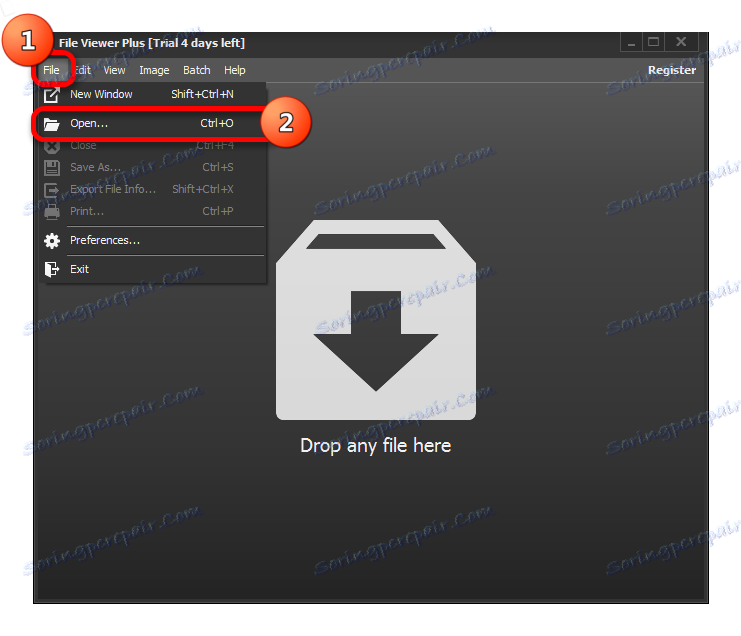Click the printer icon beside Print
Screen dimensions: 741x636
pyautogui.click(x=52, y=212)
